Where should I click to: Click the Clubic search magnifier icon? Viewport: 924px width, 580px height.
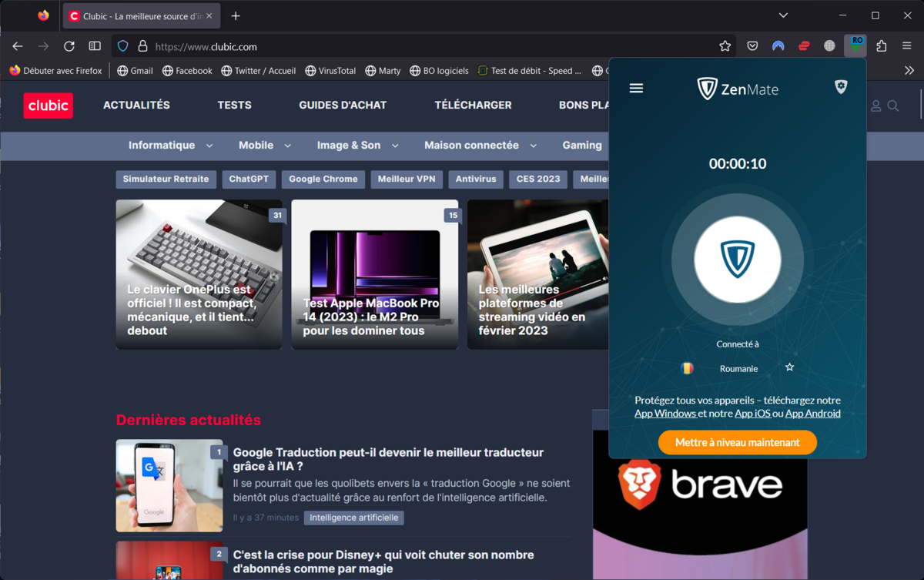893,106
